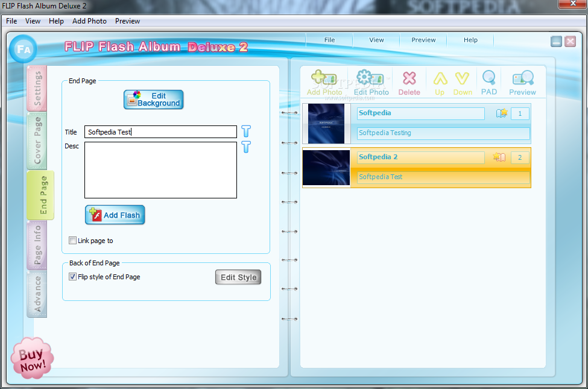Image resolution: width=588 pixels, height=389 pixels.
Task: Select the Softpedia 2 photo thumbnail
Action: 326,168
